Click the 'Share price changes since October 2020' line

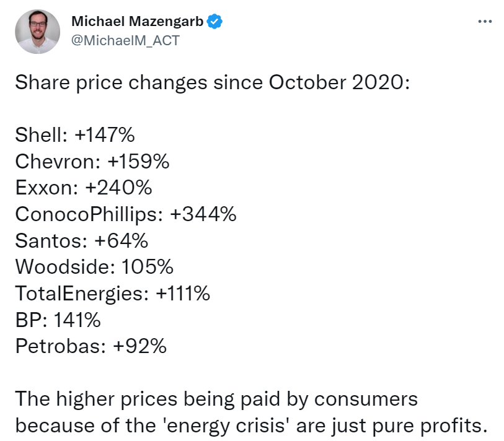213,82
